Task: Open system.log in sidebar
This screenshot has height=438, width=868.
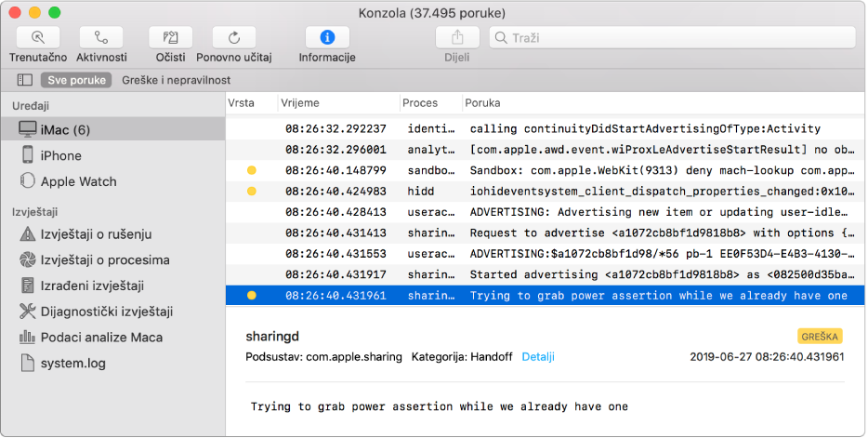Action: point(113,364)
